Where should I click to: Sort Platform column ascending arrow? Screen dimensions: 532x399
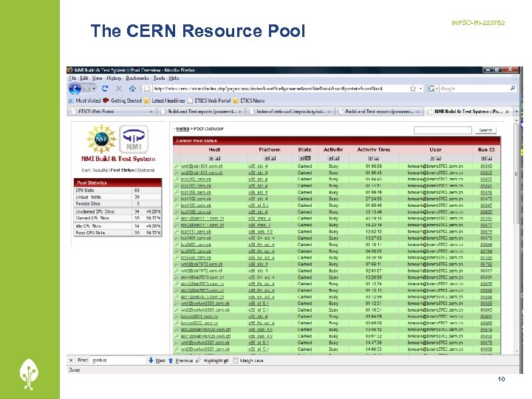273,158
